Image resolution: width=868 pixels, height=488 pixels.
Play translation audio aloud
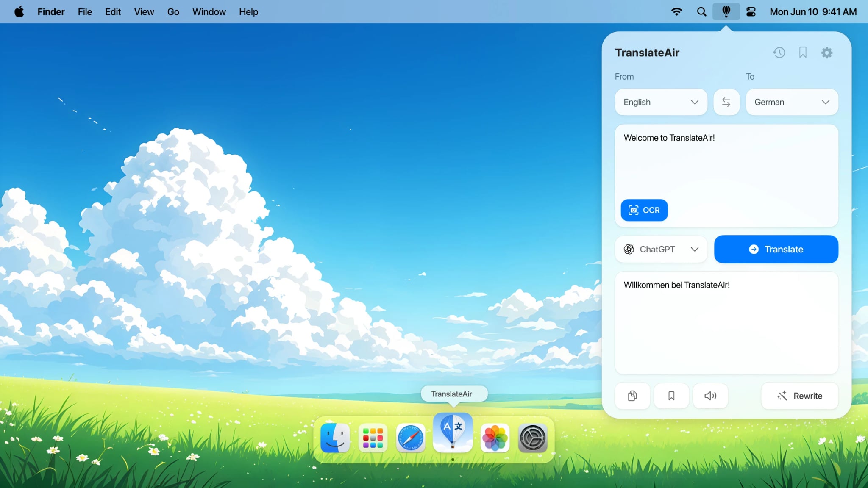click(710, 396)
